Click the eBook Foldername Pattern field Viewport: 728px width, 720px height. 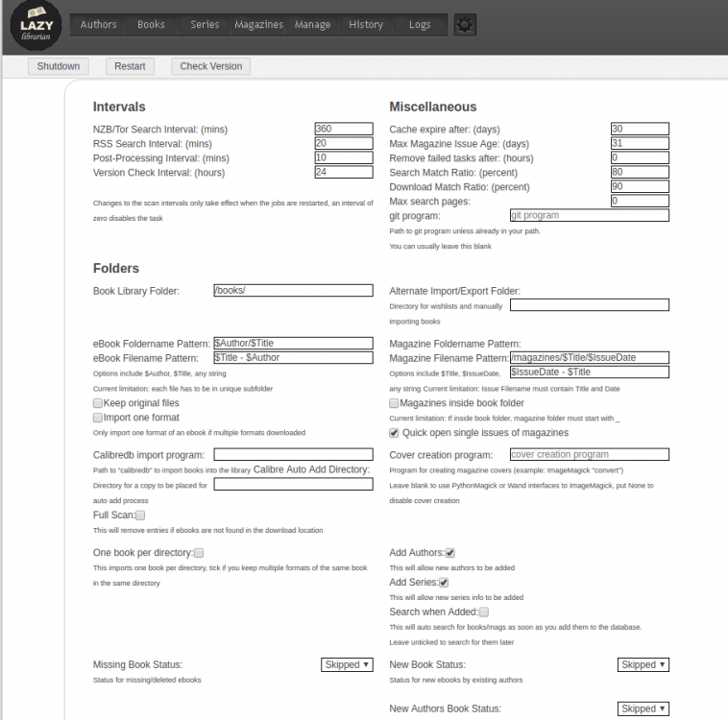point(293,343)
